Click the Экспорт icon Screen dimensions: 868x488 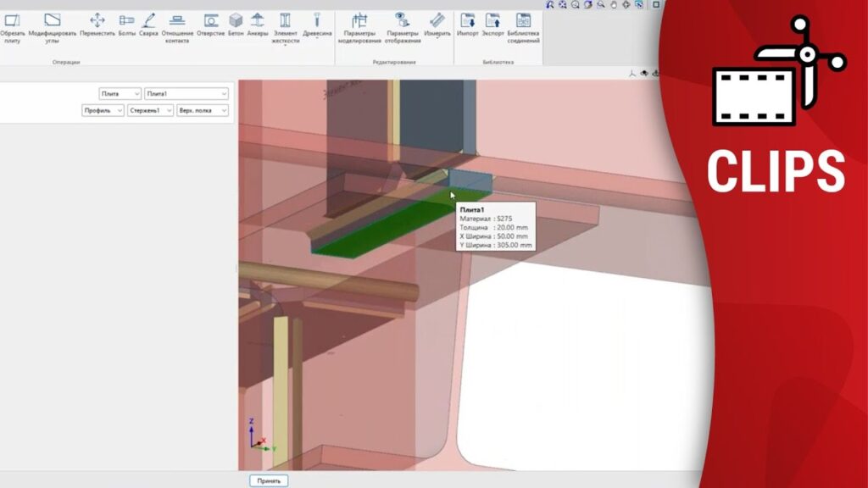[x=492, y=25]
